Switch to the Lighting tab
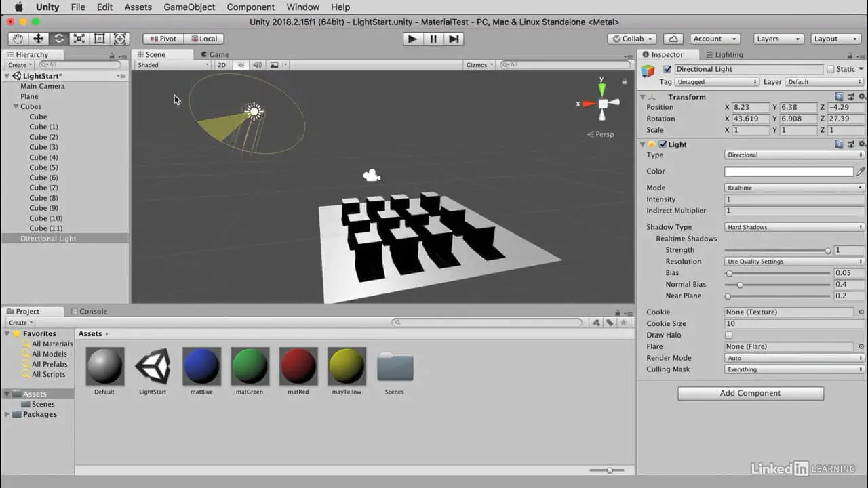The image size is (868, 488). [x=724, y=54]
